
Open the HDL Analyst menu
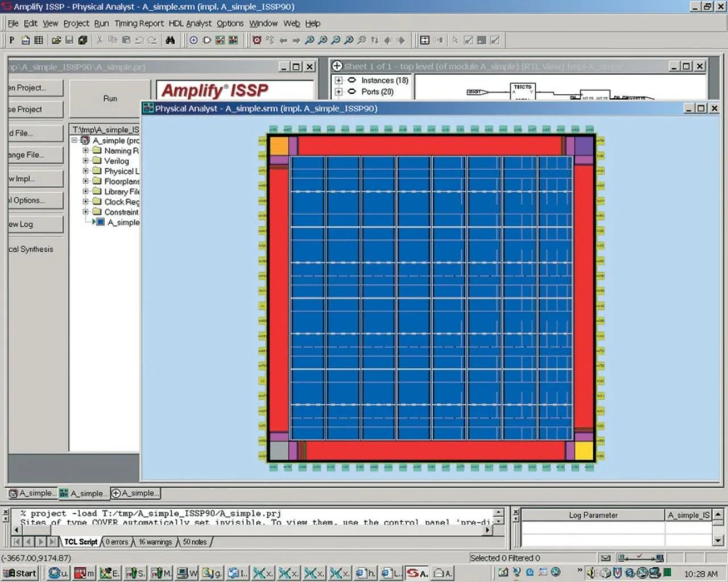click(x=189, y=23)
